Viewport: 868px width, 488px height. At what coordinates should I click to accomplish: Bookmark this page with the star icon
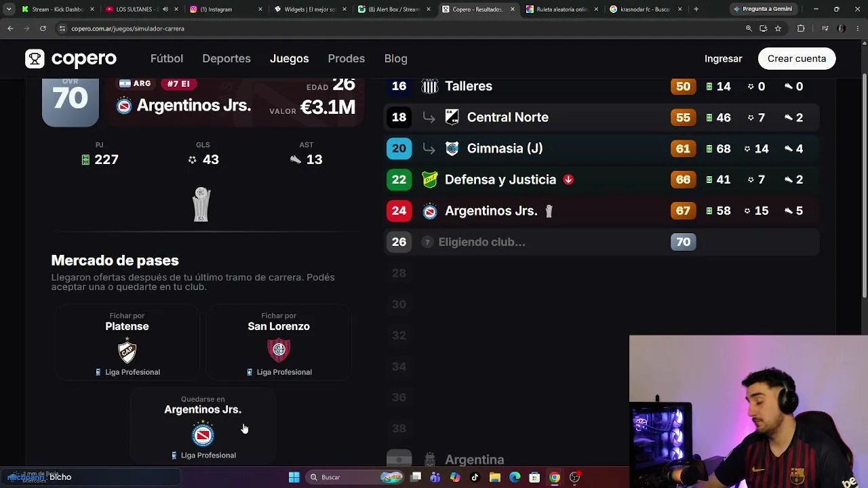coord(778,28)
